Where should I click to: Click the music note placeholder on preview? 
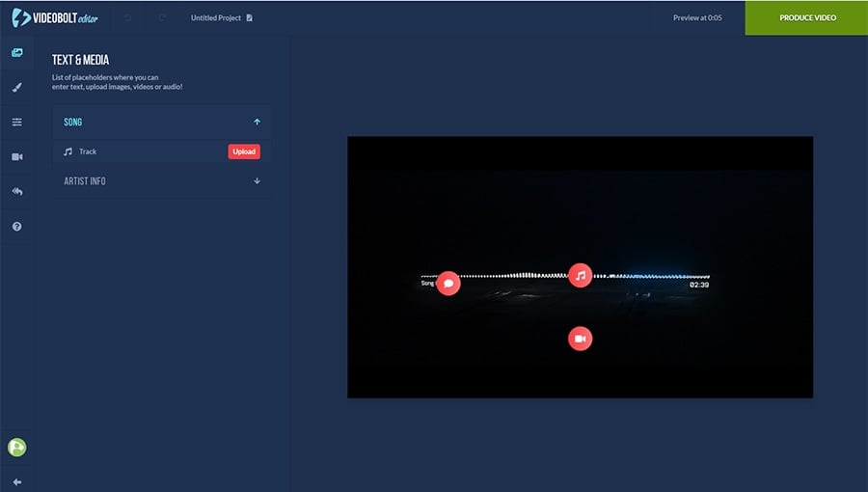580,275
